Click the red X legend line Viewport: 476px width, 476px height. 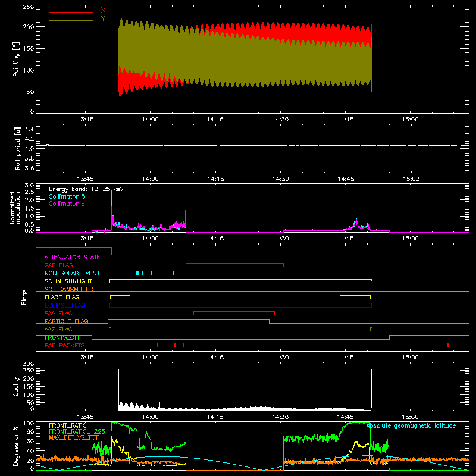[x=71, y=12]
